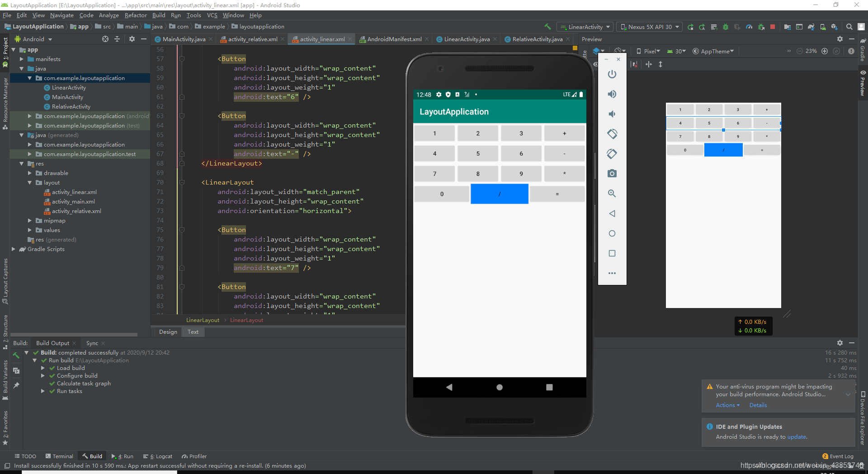This screenshot has height=474, width=868.
Task: Open the API 30 version dropdown in Preview
Action: pyautogui.click(x=677, y=51)
